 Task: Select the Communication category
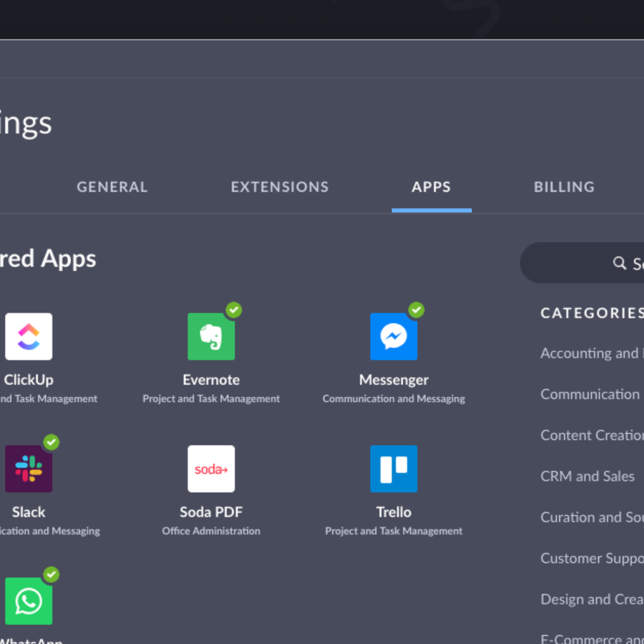click(592, 394)
